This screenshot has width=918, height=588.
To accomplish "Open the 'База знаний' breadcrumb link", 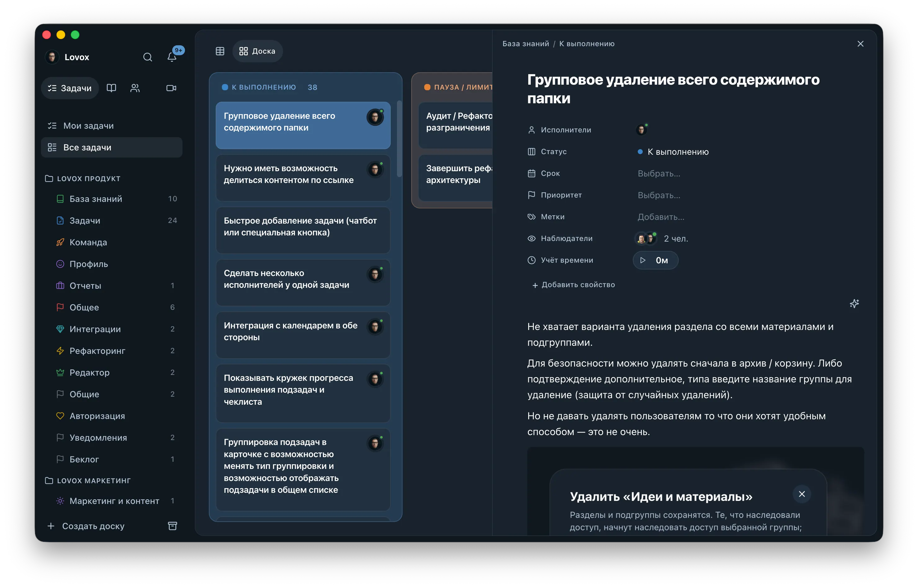I will (525, 44).
